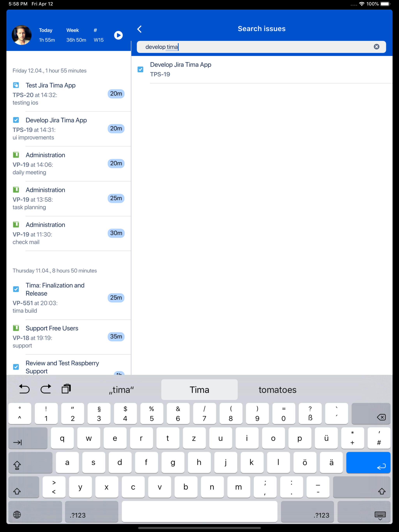Tap the ü key
The image size is (399, 532).
pyautogui.click(x=326, y=438)
